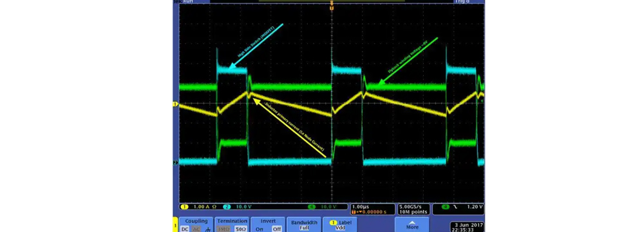
Task: Select AC coupling option
Action: [x=196, y=229]
